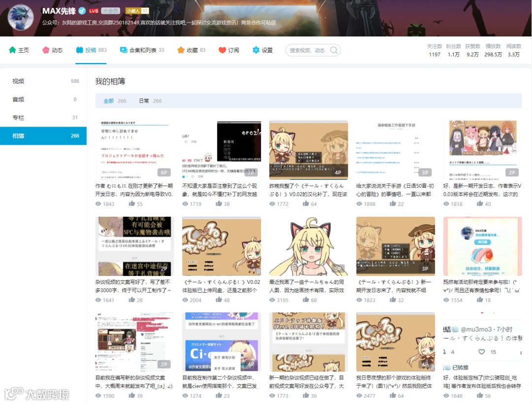Select 专栏 in the left sidebar
Screen dimensions: 532x404
tap(43, 117)
